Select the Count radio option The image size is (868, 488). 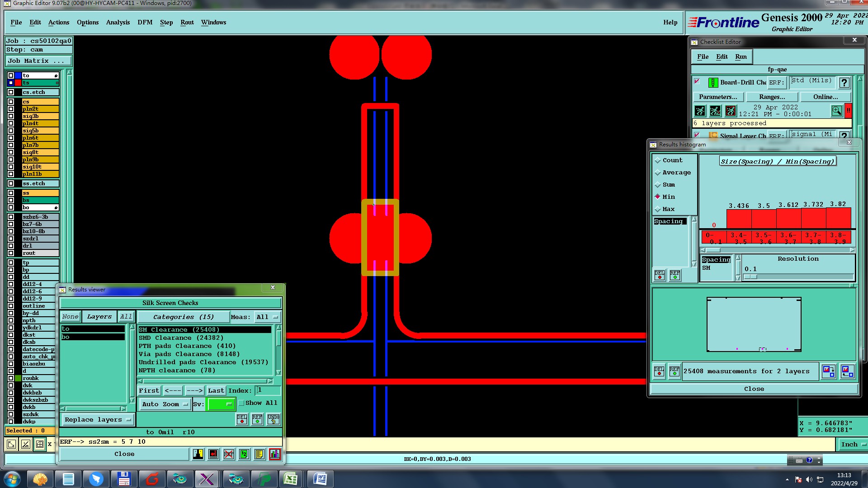(x=658, y=160)
